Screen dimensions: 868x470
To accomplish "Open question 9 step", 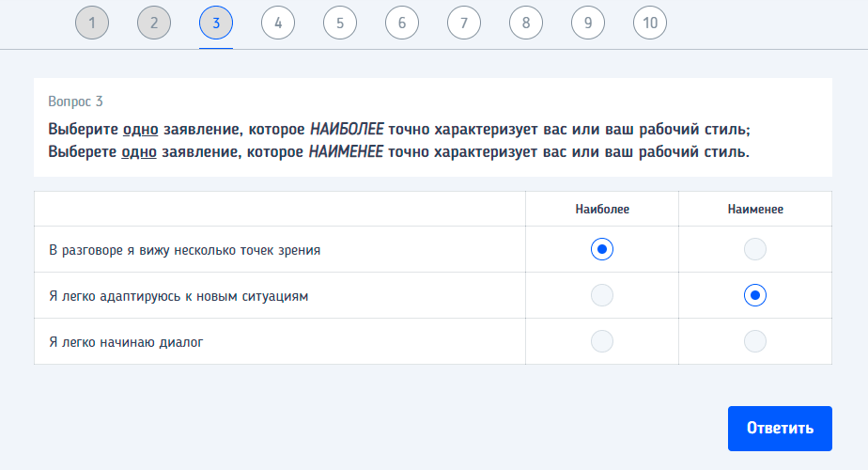I will (x=588, y=23).
